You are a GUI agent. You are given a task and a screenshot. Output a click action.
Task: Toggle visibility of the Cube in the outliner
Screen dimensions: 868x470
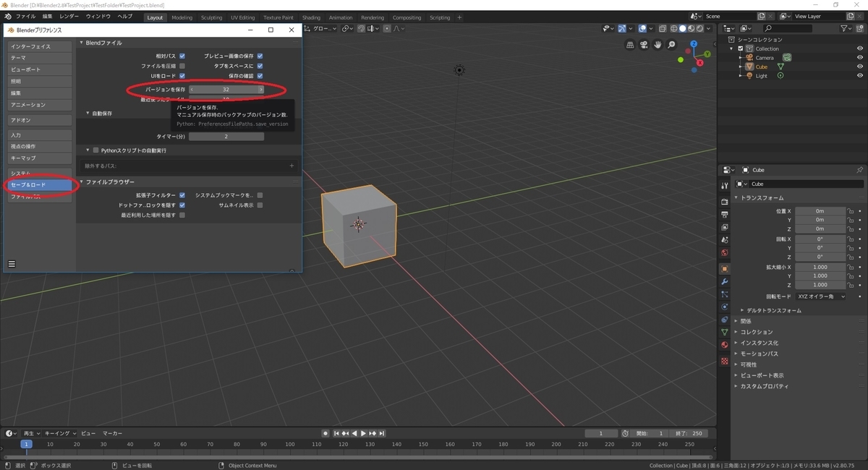(x=860, y=67)
